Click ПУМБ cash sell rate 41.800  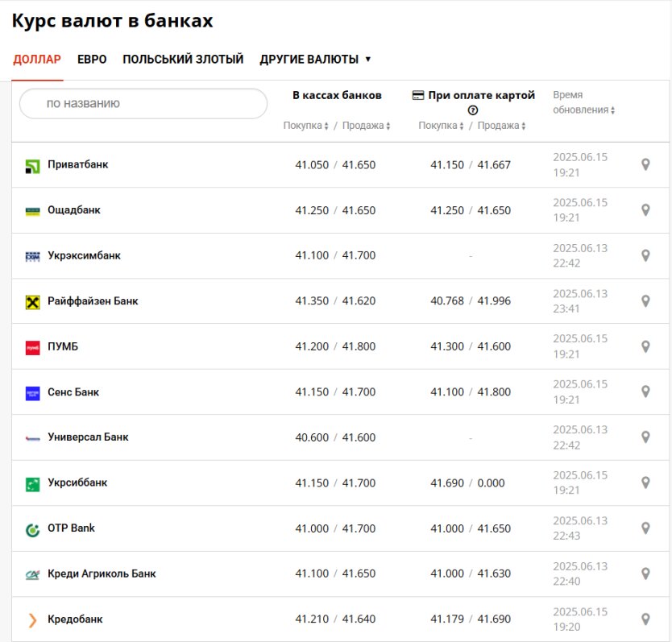click(x=359, y=346)
